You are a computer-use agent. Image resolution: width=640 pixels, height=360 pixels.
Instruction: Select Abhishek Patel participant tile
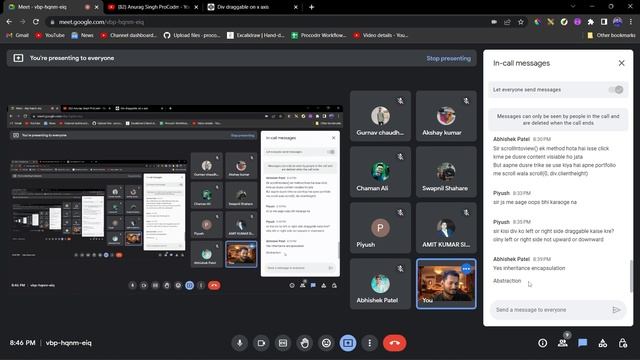[x=380, y=284]
